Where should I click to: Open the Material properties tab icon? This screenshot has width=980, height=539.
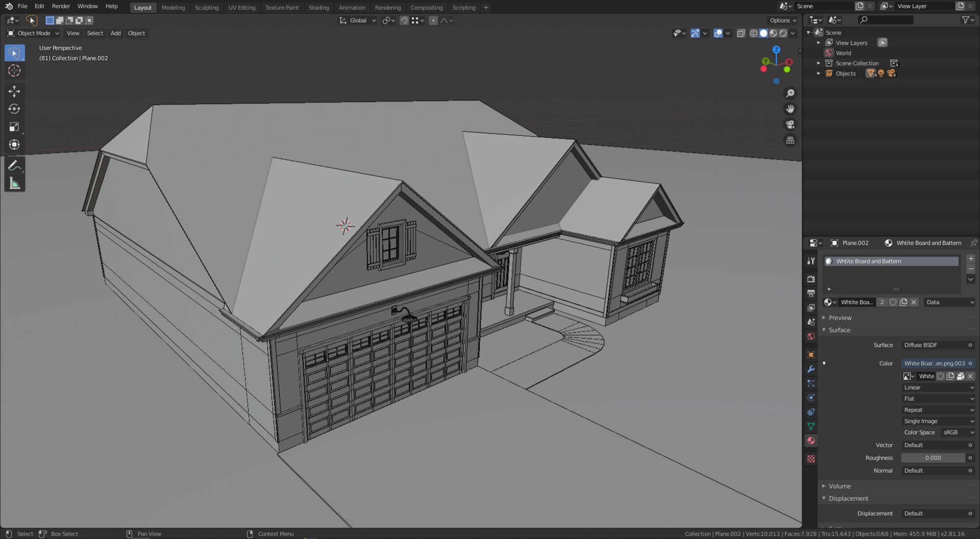click(811, 440)
